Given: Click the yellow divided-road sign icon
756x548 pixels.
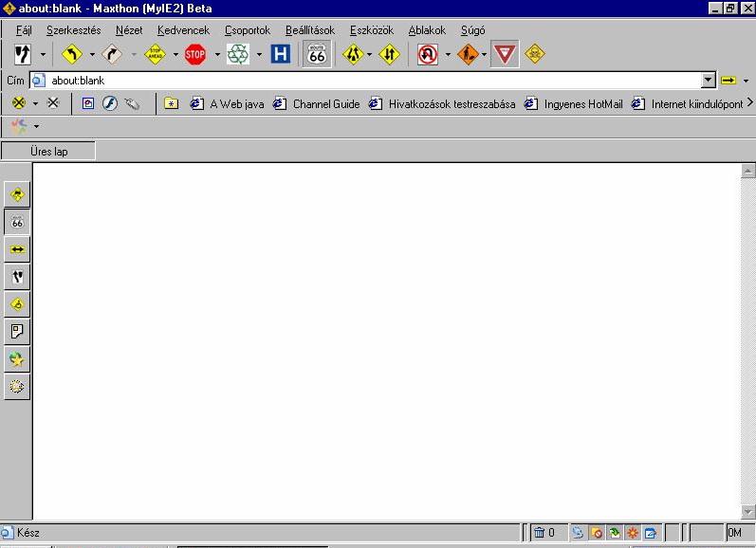Looking at the screenshot, I should (x=353, y=54).
